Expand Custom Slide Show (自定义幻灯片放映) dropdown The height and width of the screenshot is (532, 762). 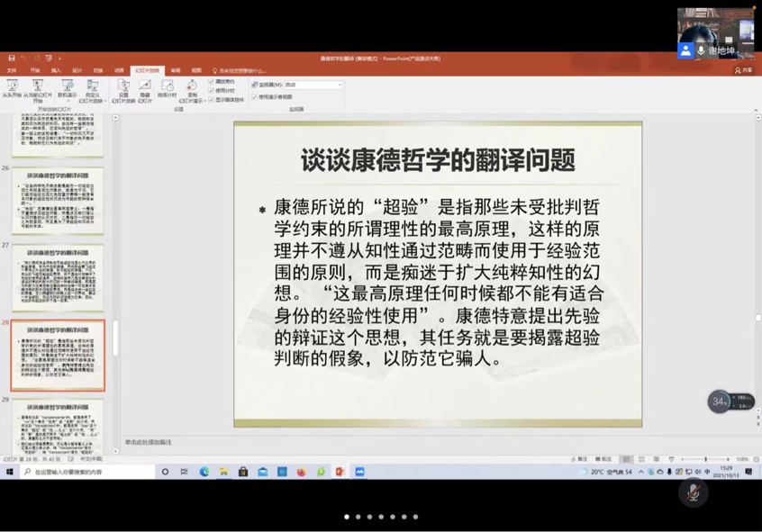(x=93, y=94)
